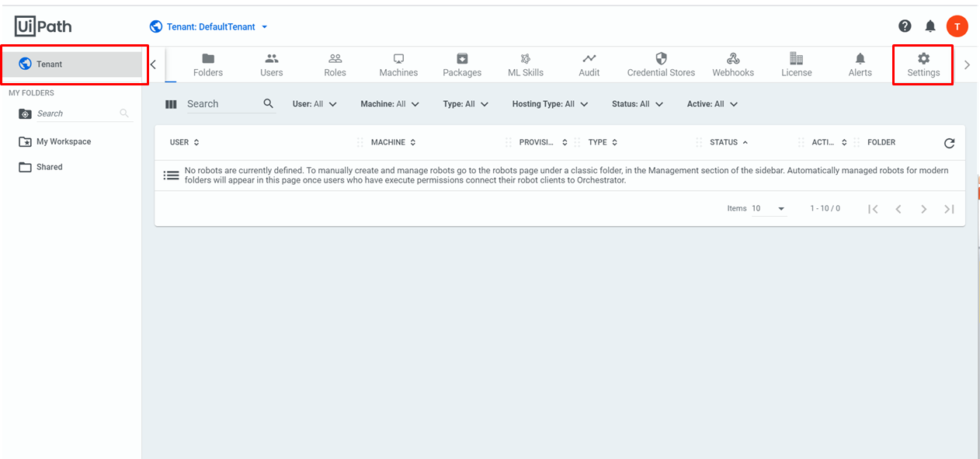Toggle the column chooser icon
980x459 pixels.
click(x=172, y=104)
